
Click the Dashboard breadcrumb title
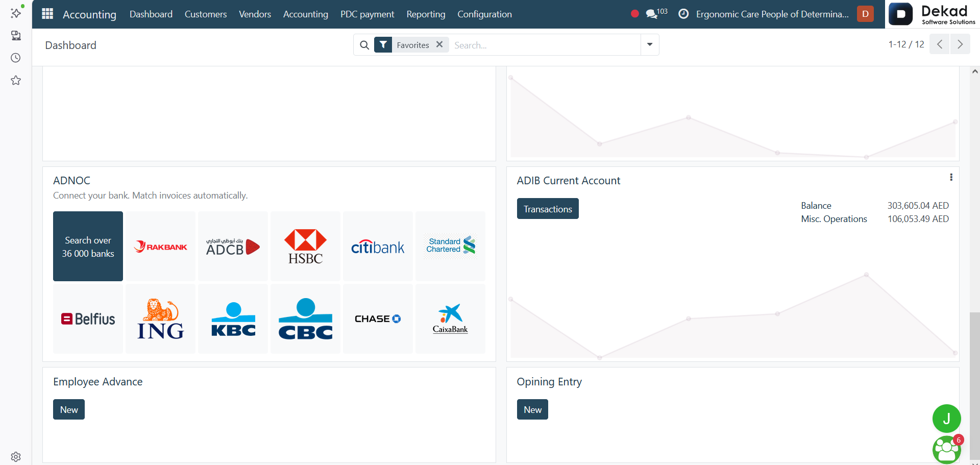click(x=71, y=45)
